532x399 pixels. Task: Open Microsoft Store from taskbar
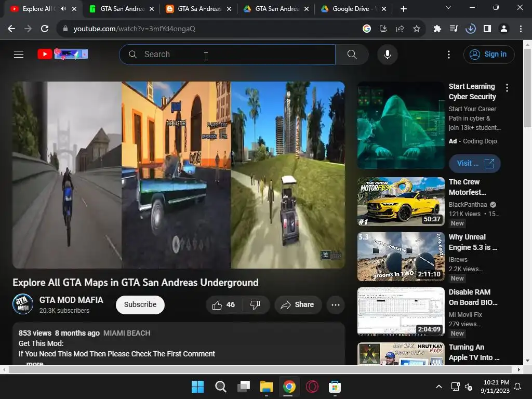[x=335, y=387]
